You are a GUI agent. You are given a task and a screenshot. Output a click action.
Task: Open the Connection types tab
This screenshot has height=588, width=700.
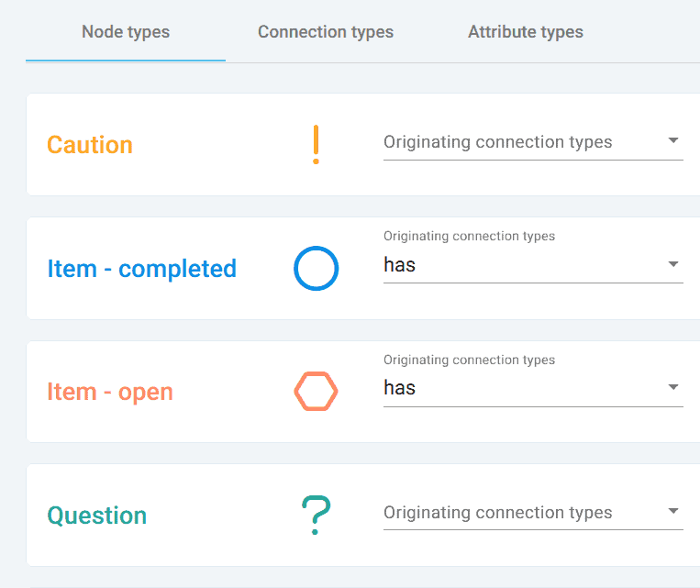326,32
